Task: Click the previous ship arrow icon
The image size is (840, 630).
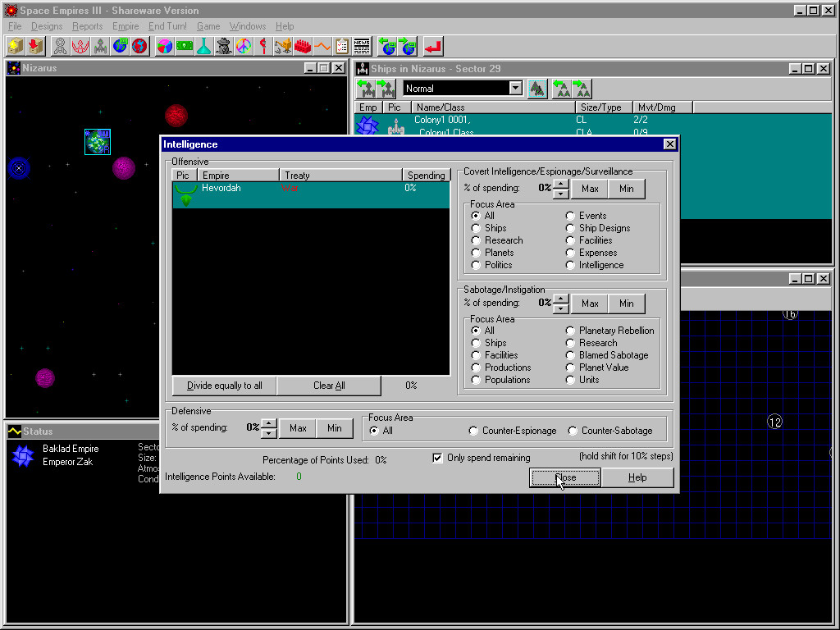Action: pyautogui.click(x=366, y=89)
